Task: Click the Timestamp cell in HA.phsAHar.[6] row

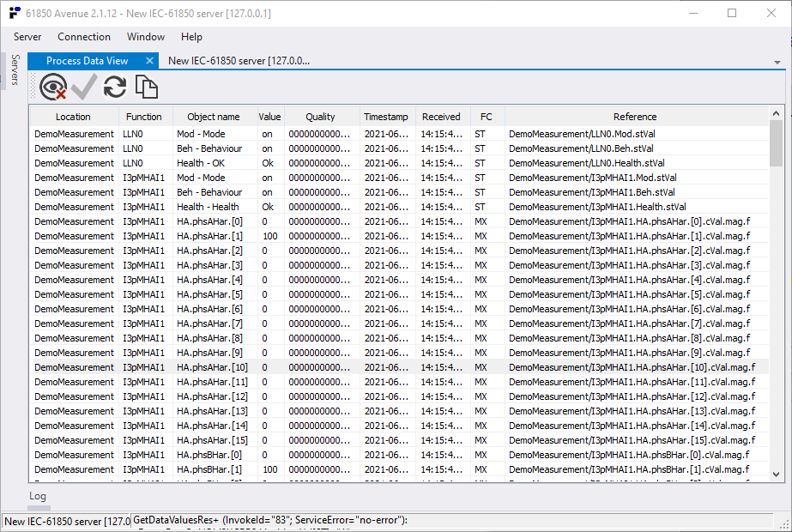Action: click(386, 309)
